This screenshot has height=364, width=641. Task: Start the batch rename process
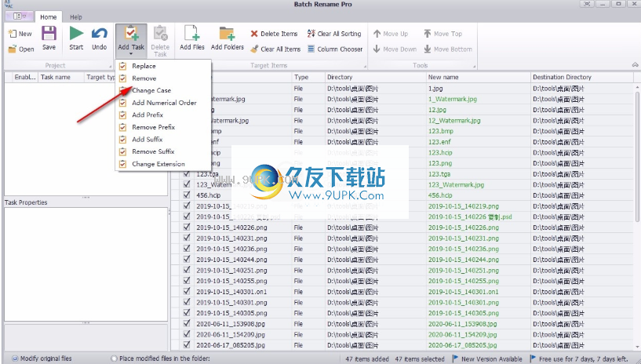(76, 38)
